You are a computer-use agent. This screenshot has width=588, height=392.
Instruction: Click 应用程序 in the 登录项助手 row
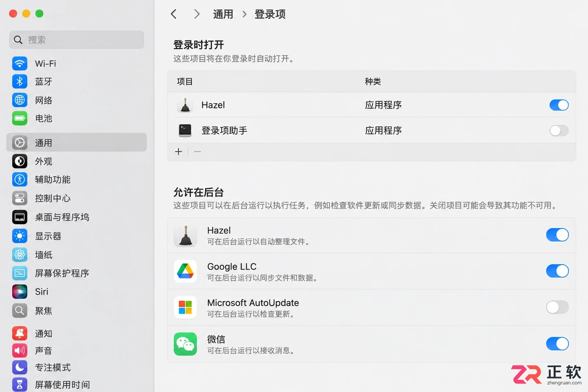click(x=383, y=131)
